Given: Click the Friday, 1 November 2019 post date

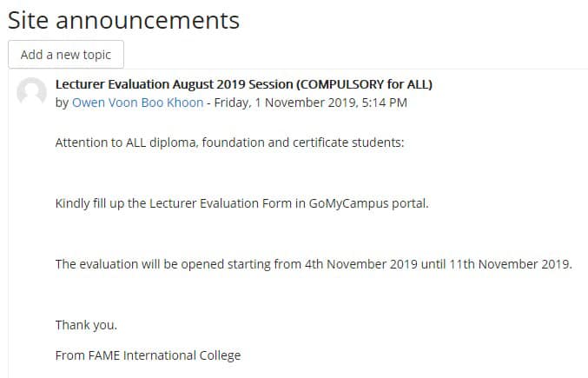Looking at the screenshot, I should pyautogui.click(x=285, y=103).
